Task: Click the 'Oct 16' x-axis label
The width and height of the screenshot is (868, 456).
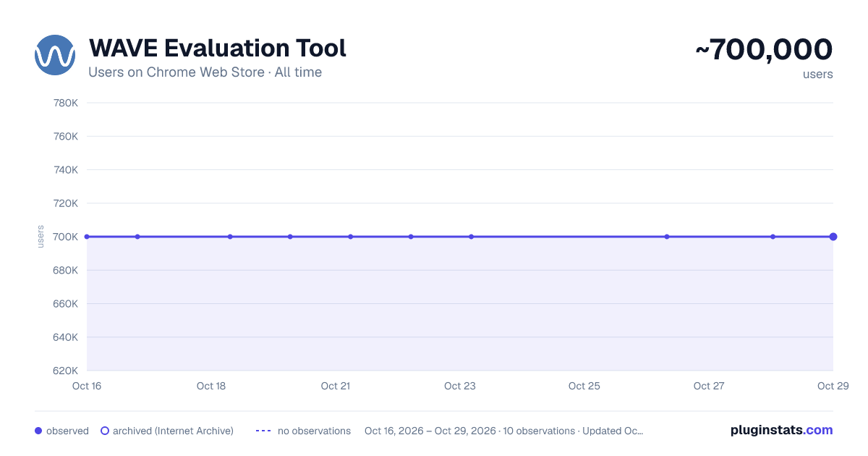Action: pyautogui.click(x=87, y=386)
